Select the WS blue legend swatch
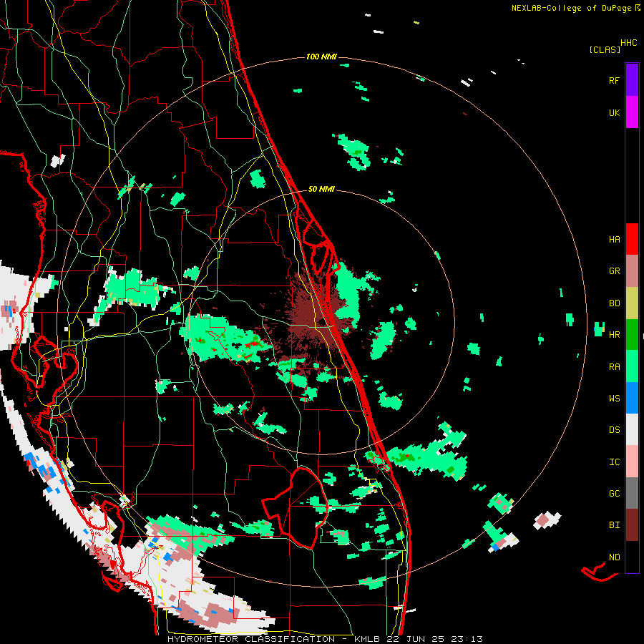Screen dimensions: 644x644 632,398
